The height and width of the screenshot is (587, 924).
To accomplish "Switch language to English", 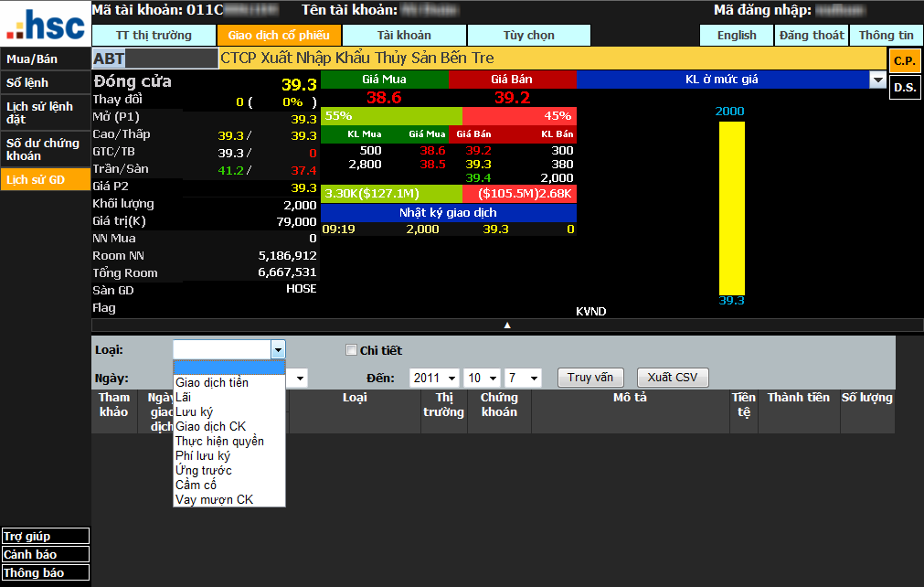I will point(737,36).
